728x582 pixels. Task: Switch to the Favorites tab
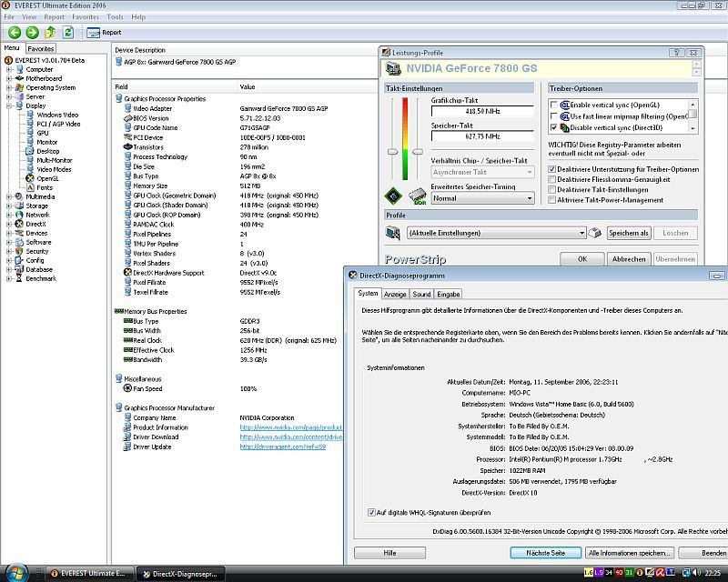tap(40, 48)
